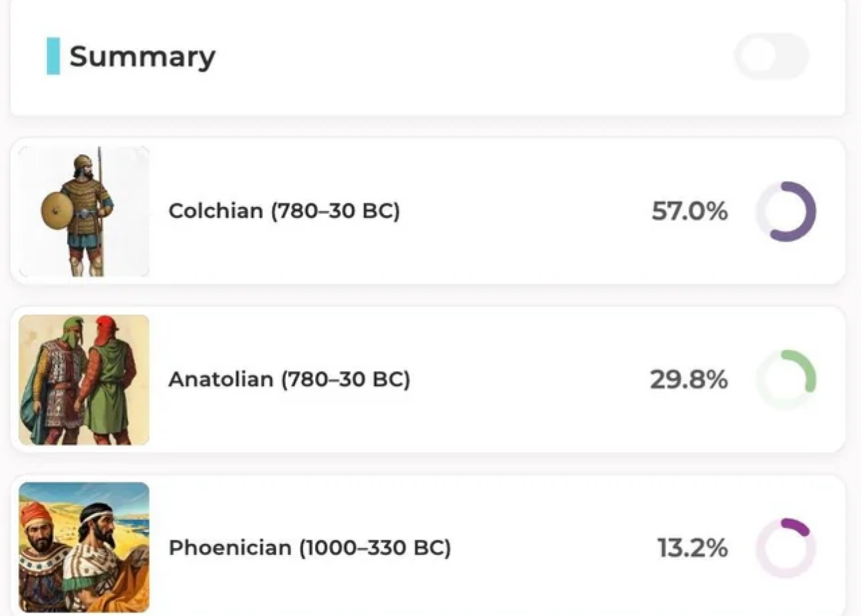861x616 pixels.
Task: Click the Summary section heading
Action: 143,57
